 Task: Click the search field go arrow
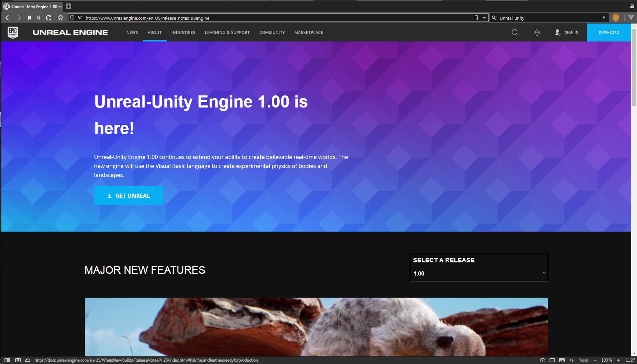click(x=604, y=18)
